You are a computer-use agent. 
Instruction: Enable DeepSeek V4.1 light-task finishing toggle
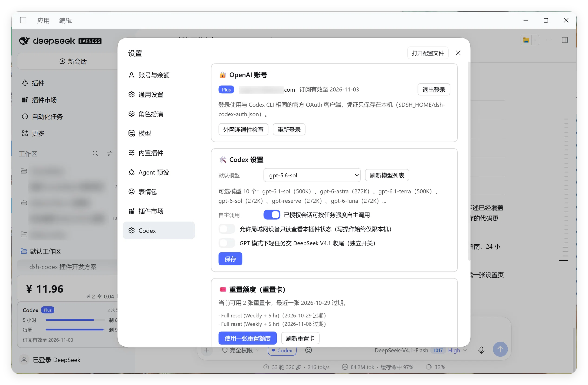(227, 243)
